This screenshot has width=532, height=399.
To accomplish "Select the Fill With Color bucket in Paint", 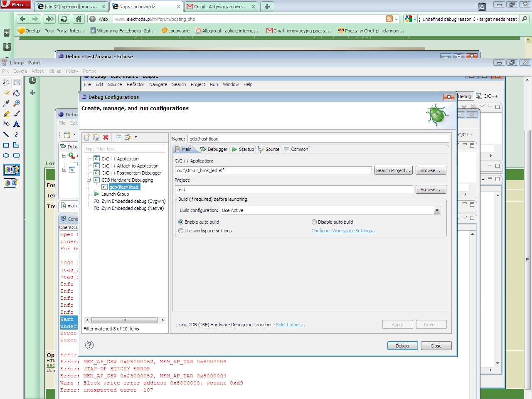I will tap(17, 93).
